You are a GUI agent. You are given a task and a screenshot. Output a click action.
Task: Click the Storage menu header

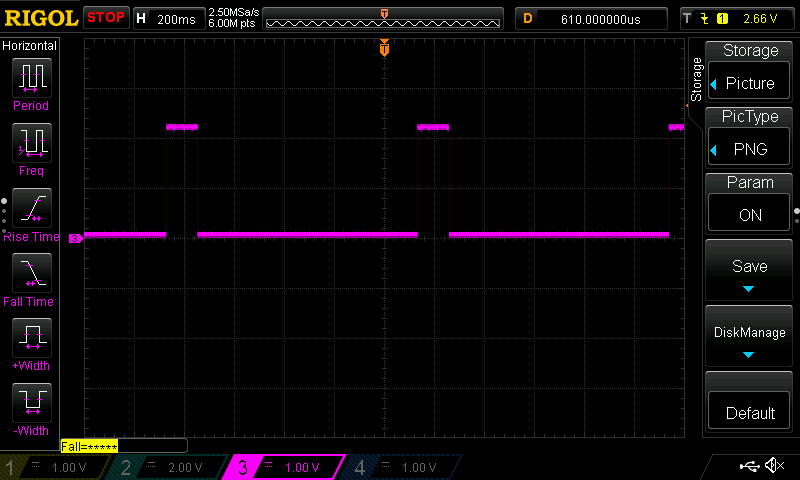pyautogui.click(x=750, y=50)
